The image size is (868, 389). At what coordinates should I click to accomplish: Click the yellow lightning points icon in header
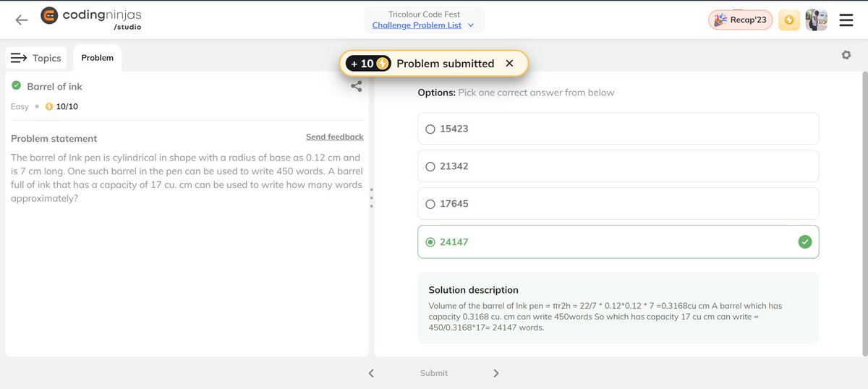(x=789, y=20)
